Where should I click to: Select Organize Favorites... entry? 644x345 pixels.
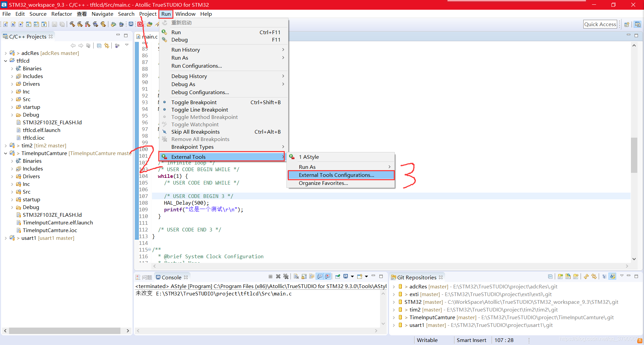pos(341,183)
